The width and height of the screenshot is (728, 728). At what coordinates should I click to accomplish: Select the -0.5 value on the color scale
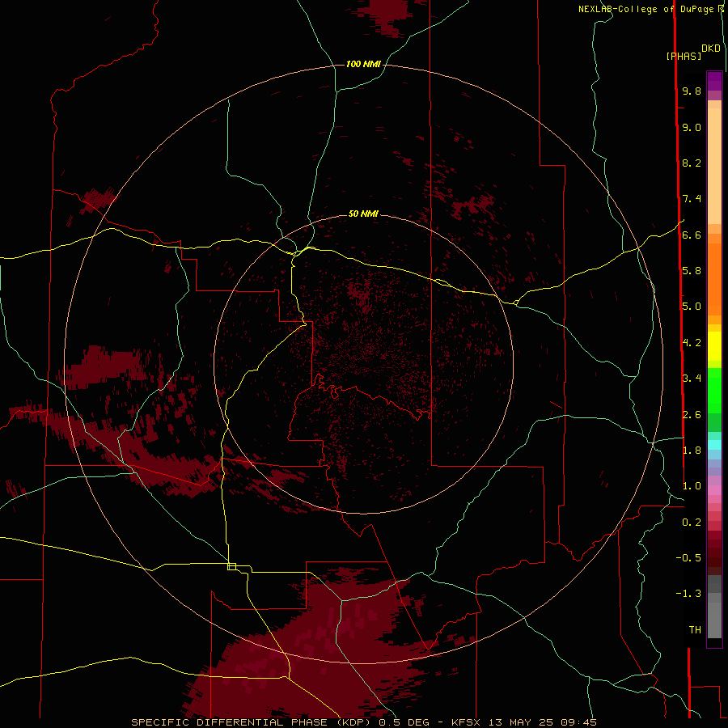coord(688,558)
